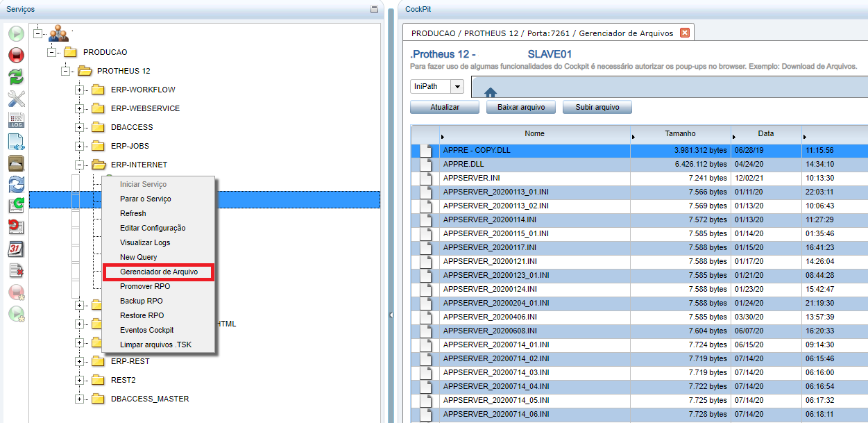This screenshot has height=423, width=868.
Task: Click the file icon of APPSERVER.INI row
Action: click(425, 179)
